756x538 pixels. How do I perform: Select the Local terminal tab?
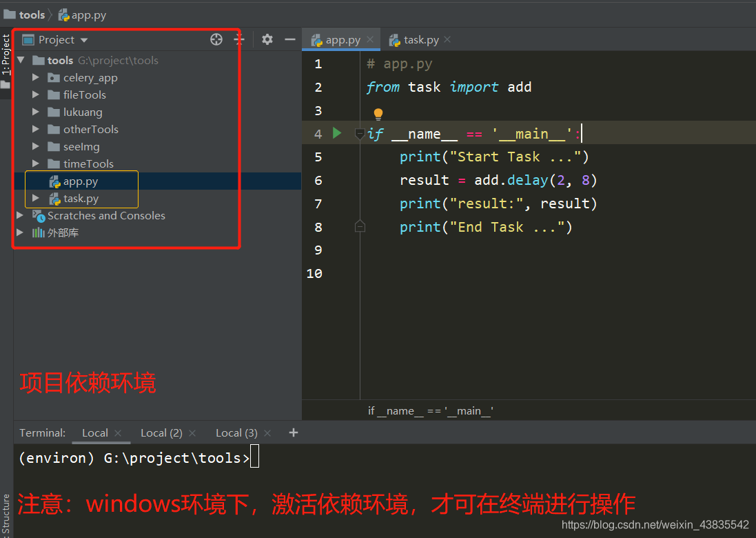94,432
